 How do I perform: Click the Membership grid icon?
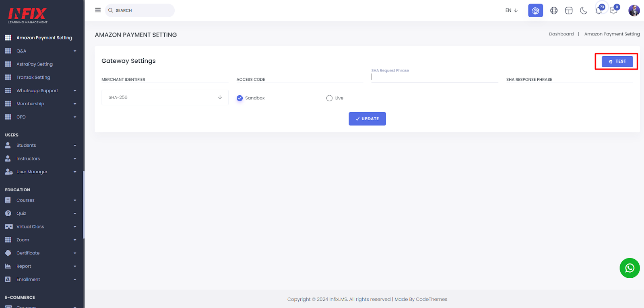[8, 104]
